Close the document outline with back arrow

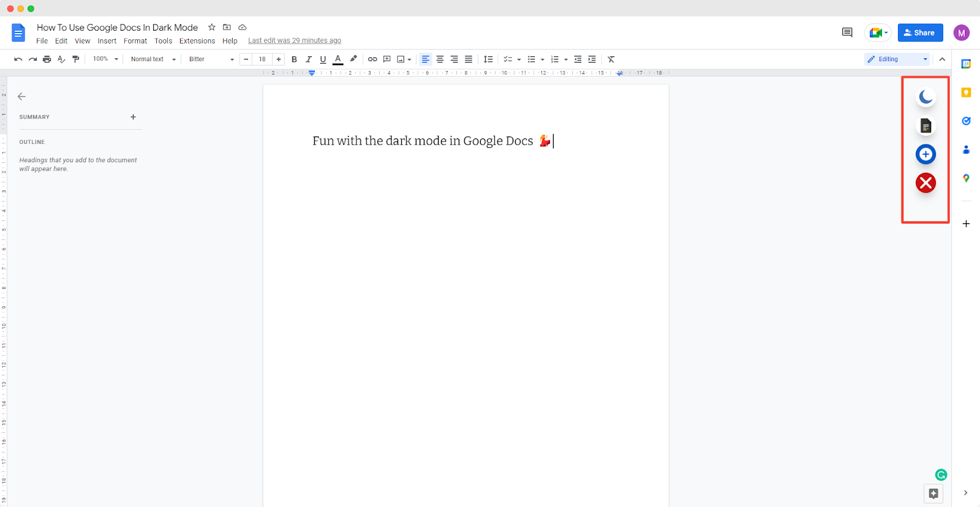coord(21,96)
